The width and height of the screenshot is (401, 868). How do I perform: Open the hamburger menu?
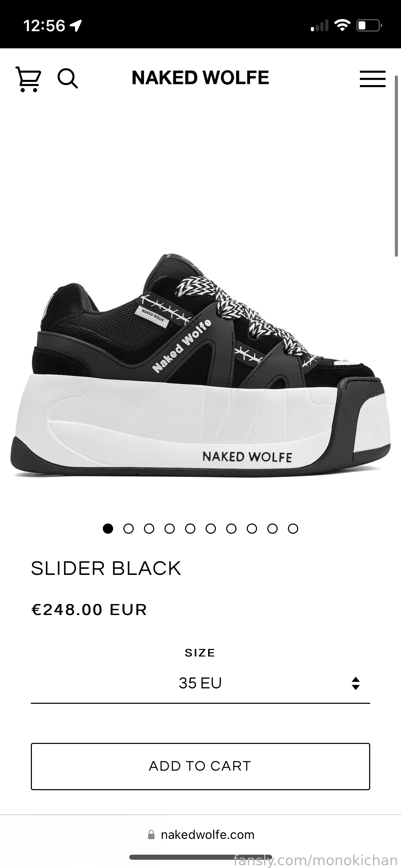click(373, 79)
